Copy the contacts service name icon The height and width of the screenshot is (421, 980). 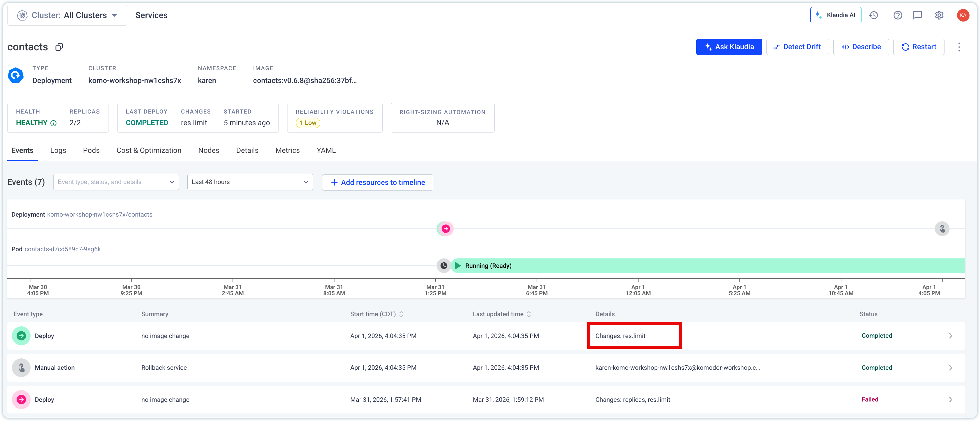tap(59, 47)
